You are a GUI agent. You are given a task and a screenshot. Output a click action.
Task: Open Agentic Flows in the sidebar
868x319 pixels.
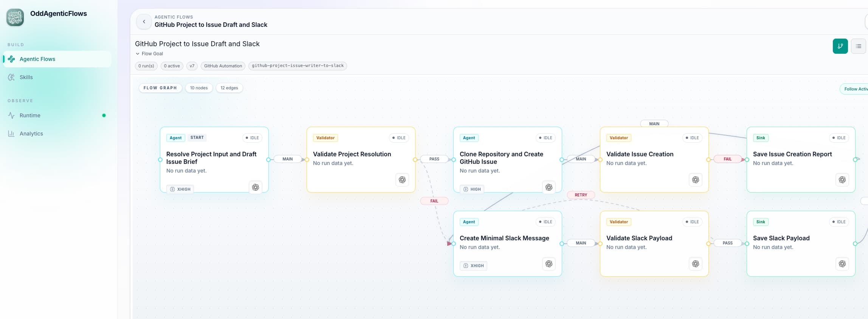click(57, 59)
